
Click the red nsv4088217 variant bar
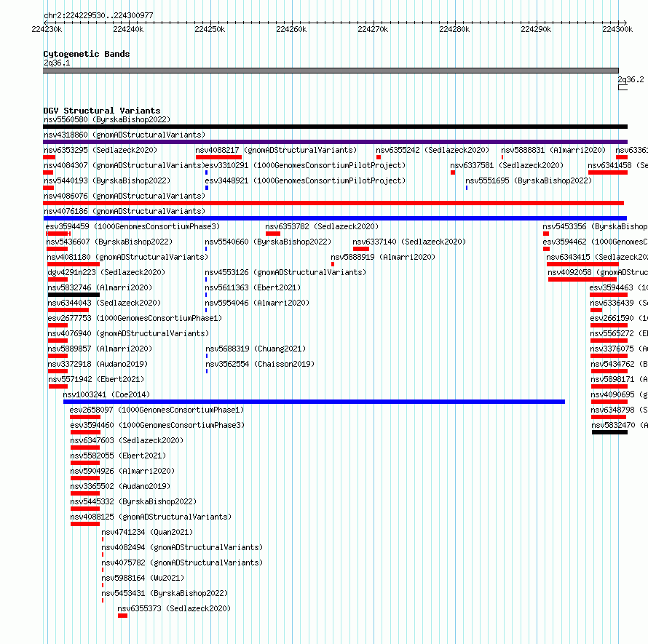[x=218, y=157]
